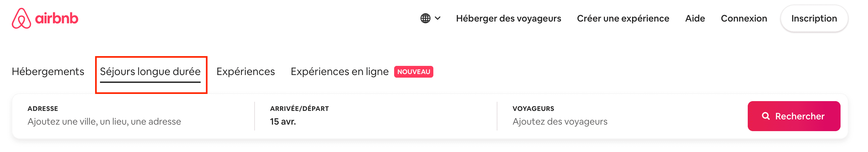Expand the chevron beside the globe
This screenshot has width=868, height=152.
point(437,18)
